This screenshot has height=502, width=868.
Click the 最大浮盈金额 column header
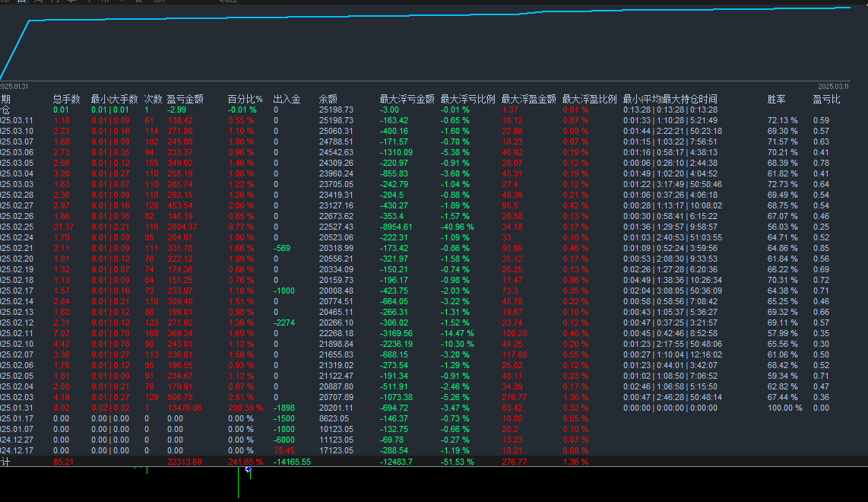click(x=529, y=99)
